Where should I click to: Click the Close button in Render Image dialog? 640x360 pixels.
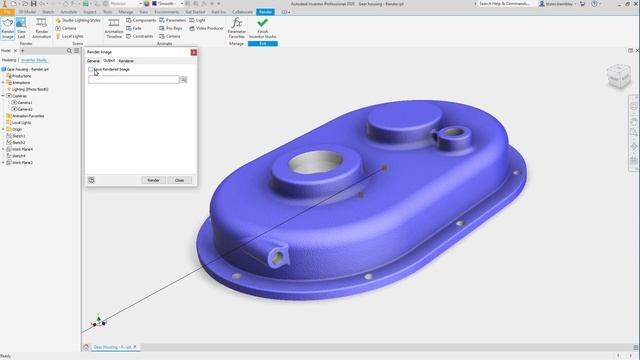(180, 180)
